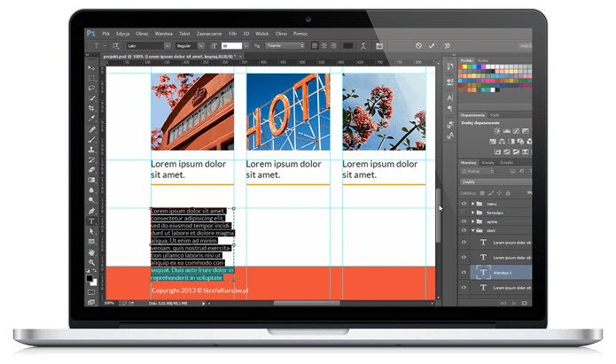Select the Move tool in the toolbar

92,67
